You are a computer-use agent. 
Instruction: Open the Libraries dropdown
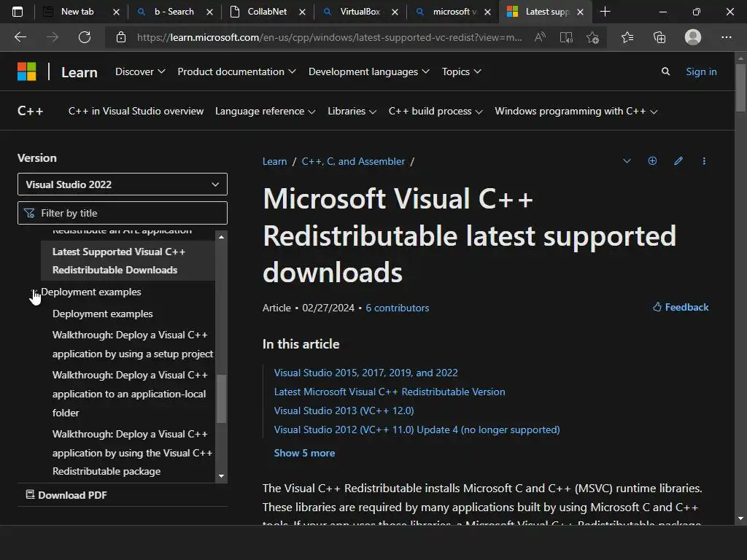352,111
